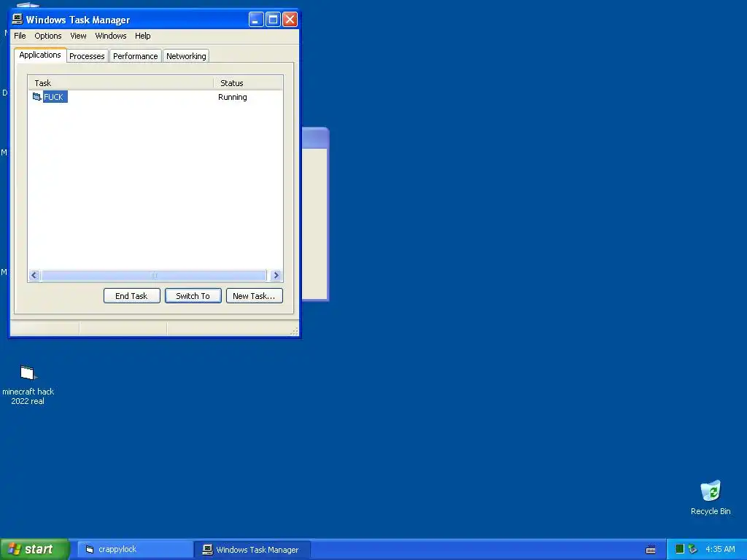This screenshot has width=747, height=560.
Task: Select the running task row in list
Action: coord(155,97)
